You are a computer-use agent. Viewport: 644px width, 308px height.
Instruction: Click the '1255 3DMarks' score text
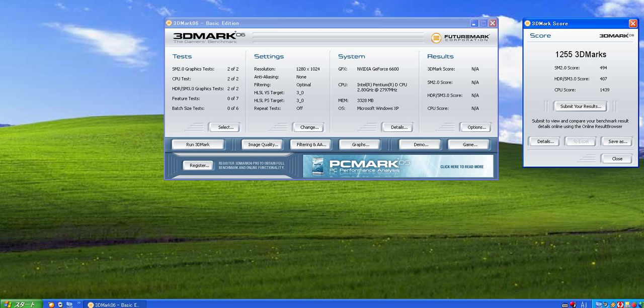coord(581,54)
